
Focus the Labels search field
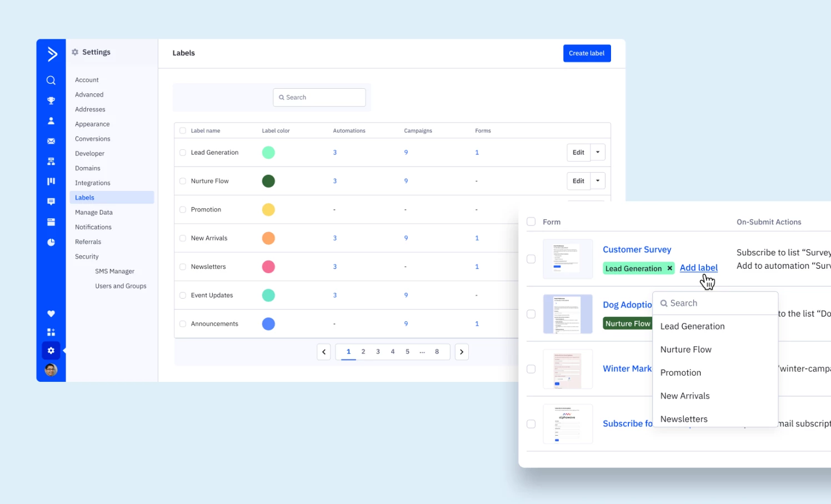pyautogui.click(x=319, y=98)
